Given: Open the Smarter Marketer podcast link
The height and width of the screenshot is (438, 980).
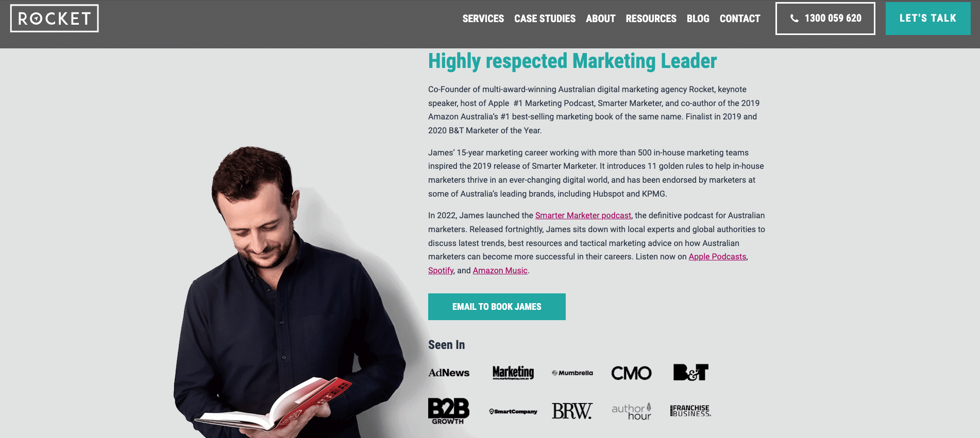Looking at the screenshot, I should coord(583,216).
